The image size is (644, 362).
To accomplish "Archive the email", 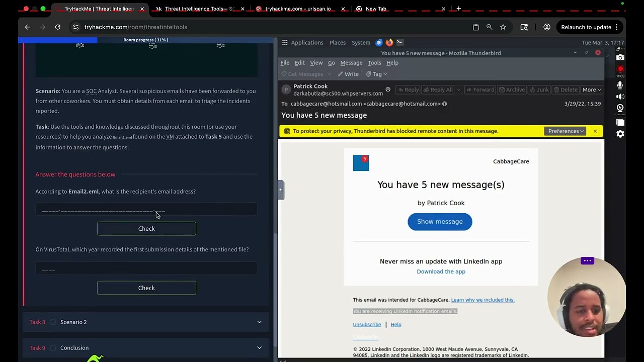I will (511, 89).
